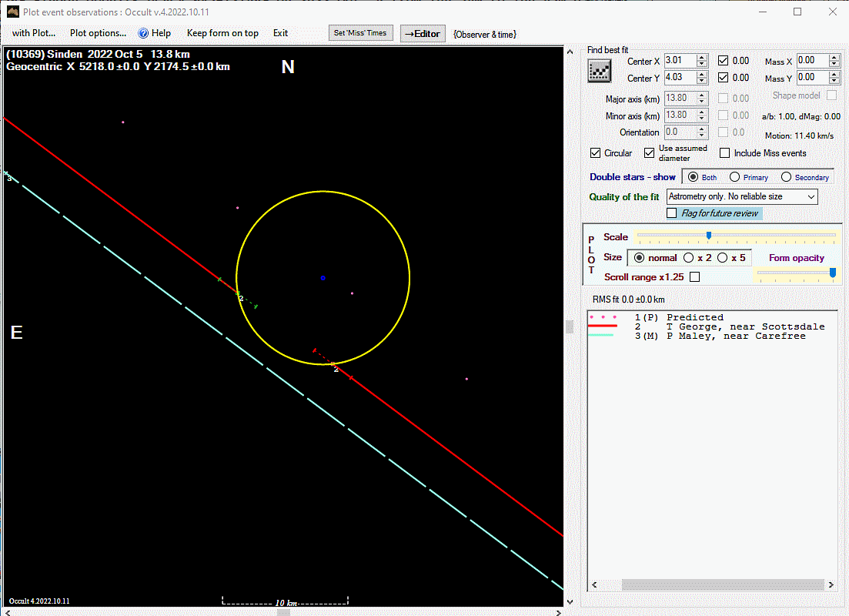Click RMS fit 0.0 ±0.0 km text
This screenshot has width=849, height=616.
(629, 299)
